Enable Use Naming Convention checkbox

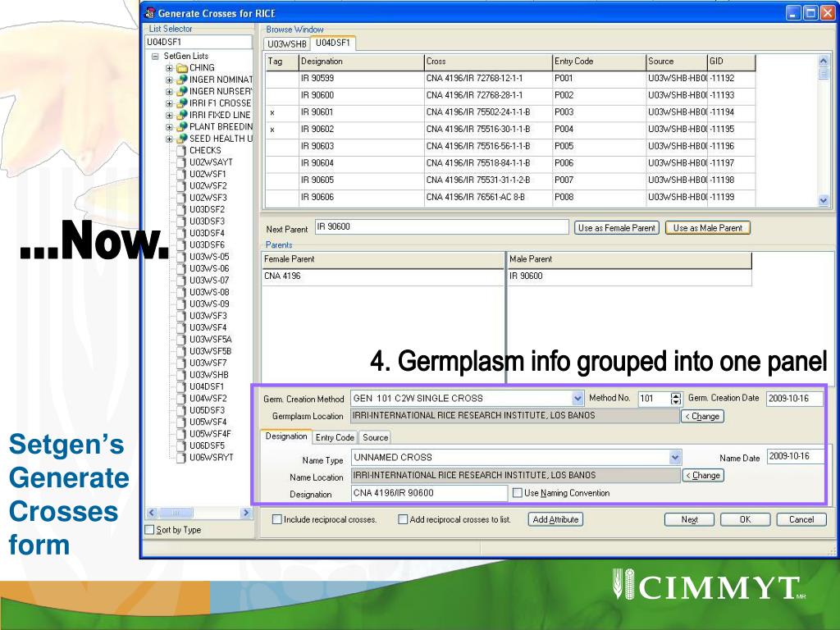click(518, 493)
